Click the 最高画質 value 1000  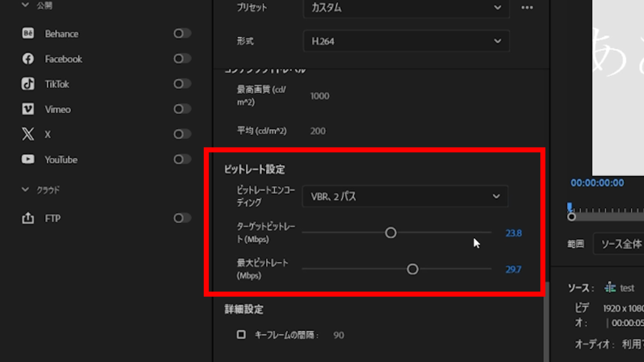pos(319,96)
